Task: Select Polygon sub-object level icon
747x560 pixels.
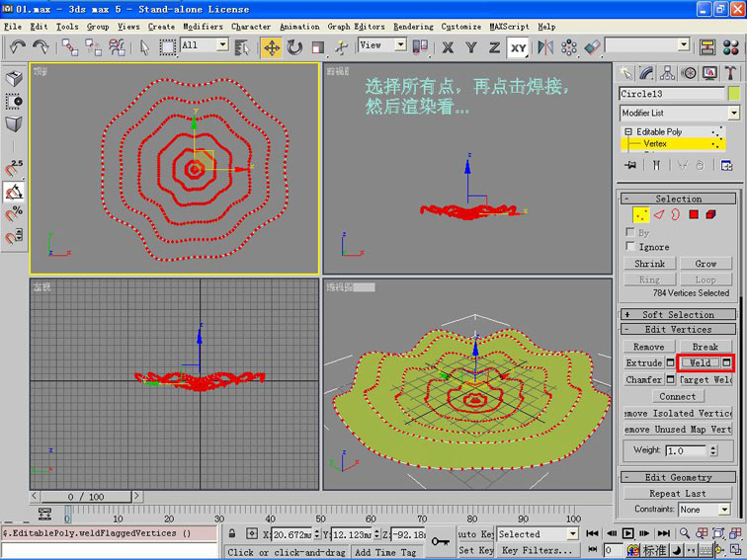Action: (694, 214)
